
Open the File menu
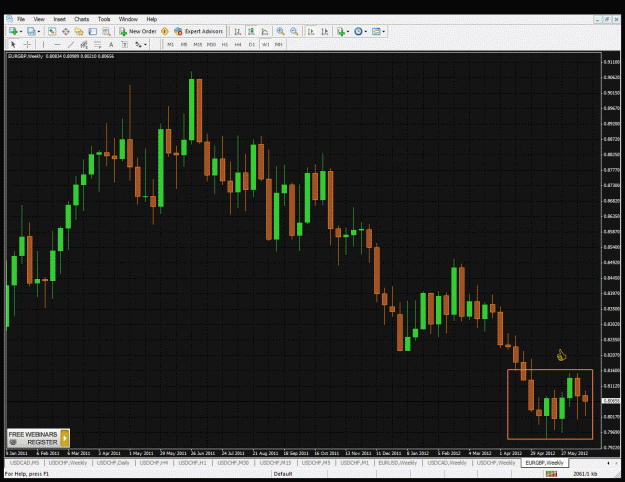(21, 19)
